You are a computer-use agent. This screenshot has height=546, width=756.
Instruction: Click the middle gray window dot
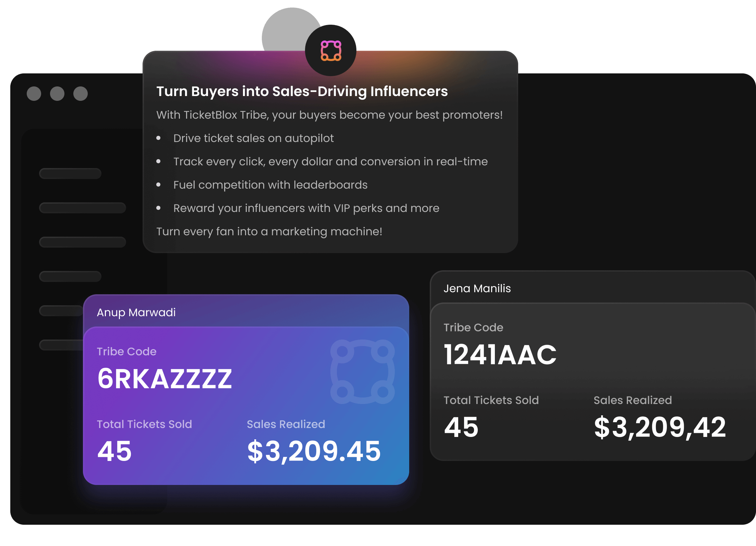tap(57, 94)
